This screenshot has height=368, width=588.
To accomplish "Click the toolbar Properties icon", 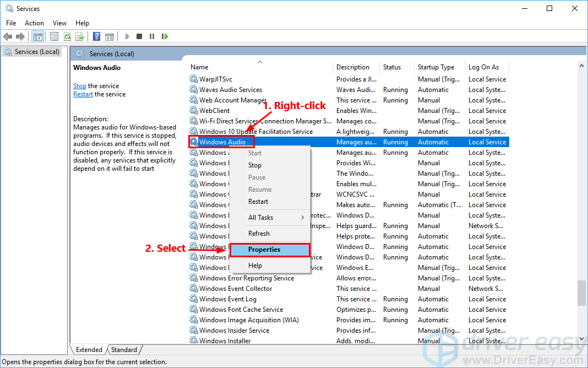I will tap(54, 36).
